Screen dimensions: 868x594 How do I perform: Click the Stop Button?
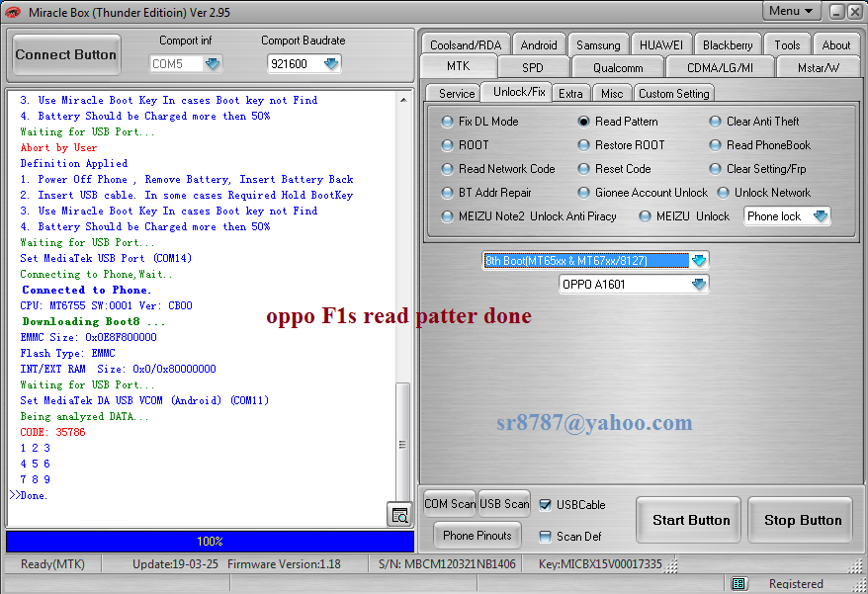pos(803,521)
